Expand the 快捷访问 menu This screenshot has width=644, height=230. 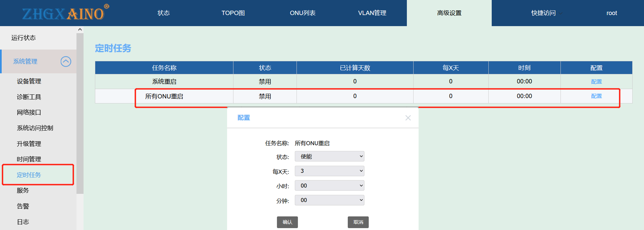coord(543,13)
